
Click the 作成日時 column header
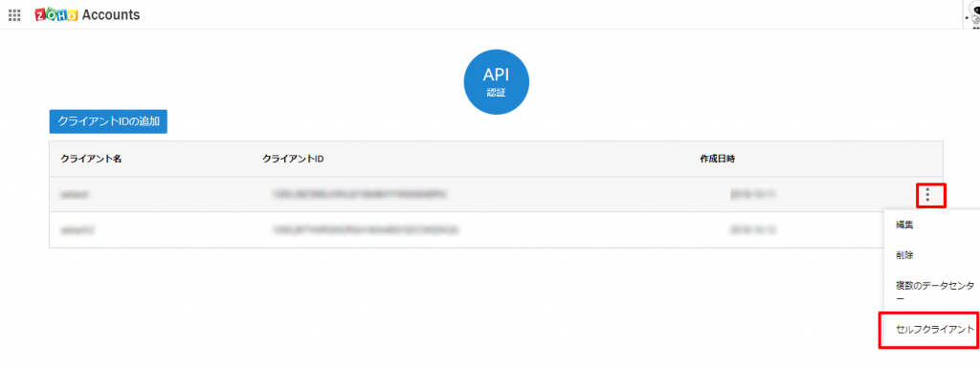coord(717,159)
